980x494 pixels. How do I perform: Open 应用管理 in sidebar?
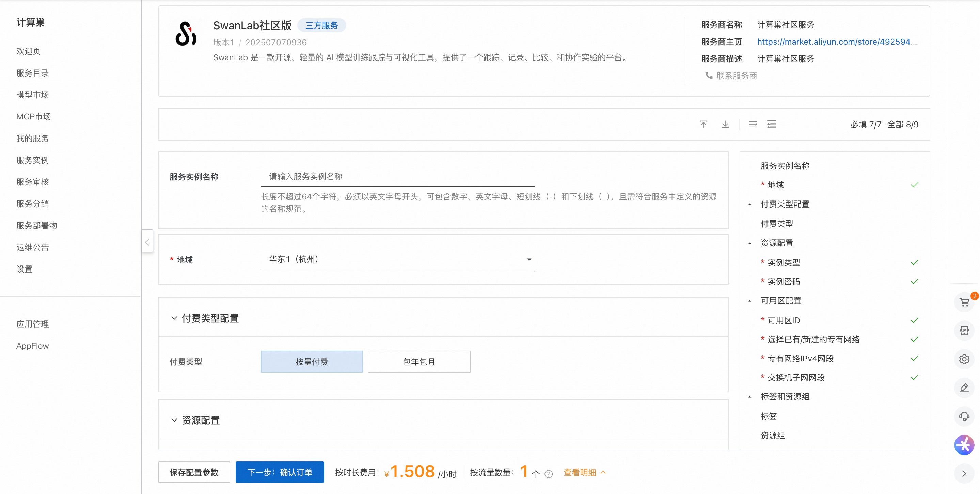33,324
